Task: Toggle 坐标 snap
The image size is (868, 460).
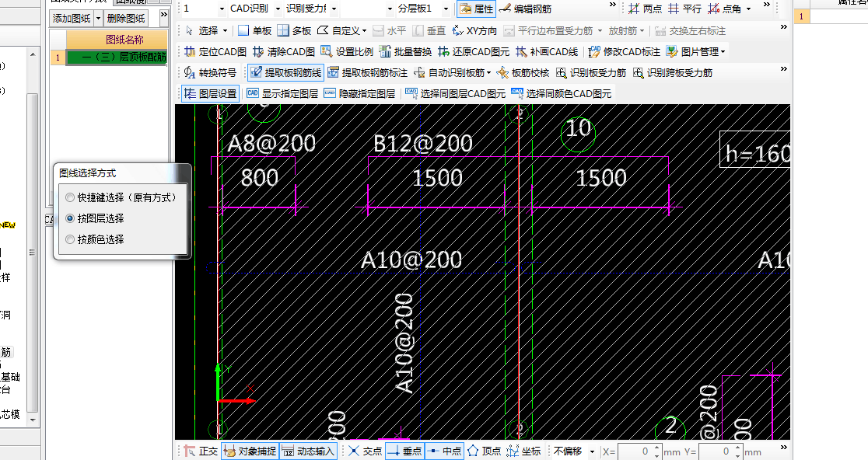Action: pos(524,451)
